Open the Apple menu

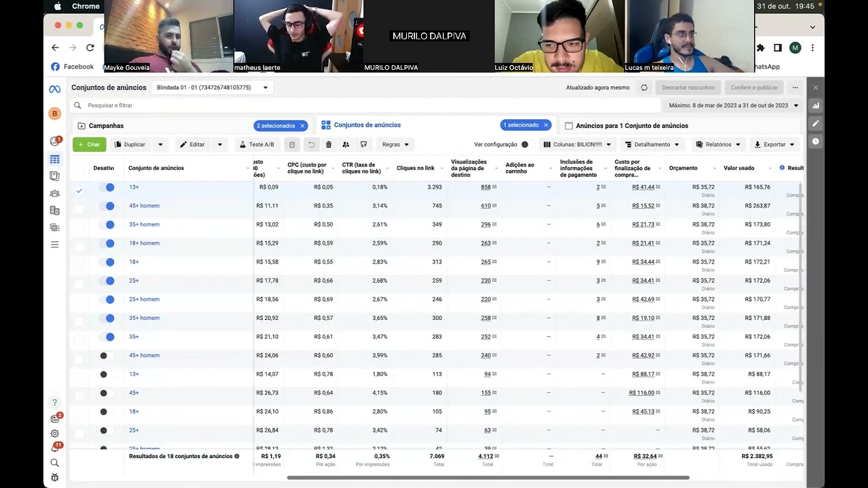(x=57, y=6)
